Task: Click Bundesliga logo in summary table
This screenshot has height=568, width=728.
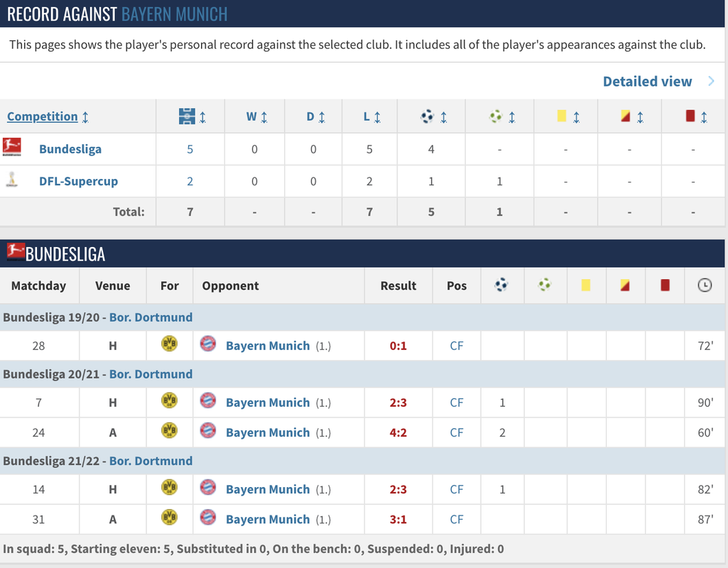Action: coord(11,147)
